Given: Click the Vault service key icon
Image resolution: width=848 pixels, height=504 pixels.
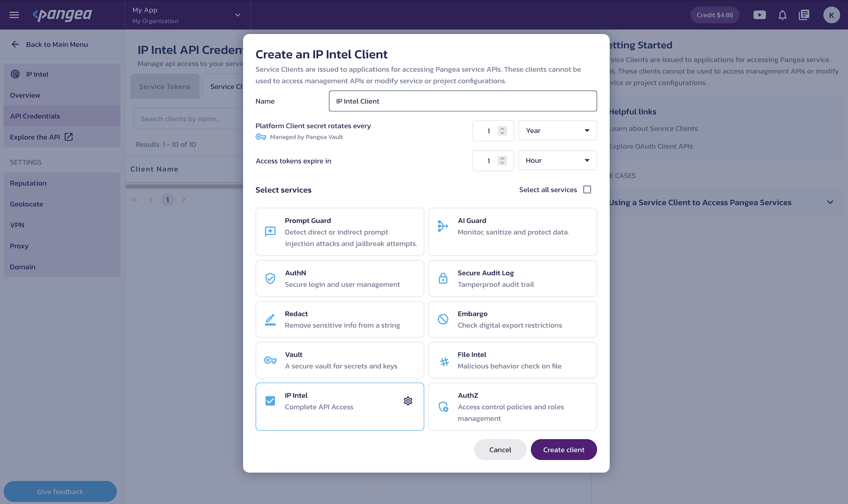Looking at the screenshot, I should [x=270, y=360].
